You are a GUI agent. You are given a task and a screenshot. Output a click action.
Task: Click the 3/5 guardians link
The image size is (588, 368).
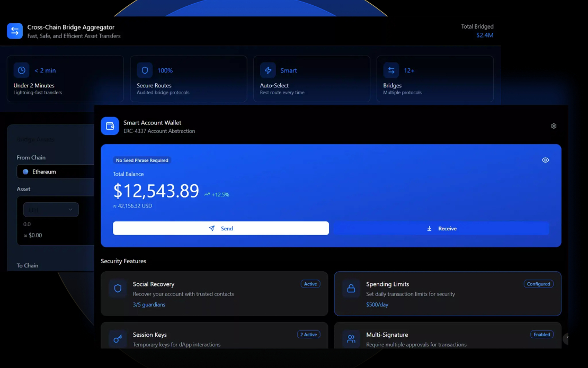149,304
